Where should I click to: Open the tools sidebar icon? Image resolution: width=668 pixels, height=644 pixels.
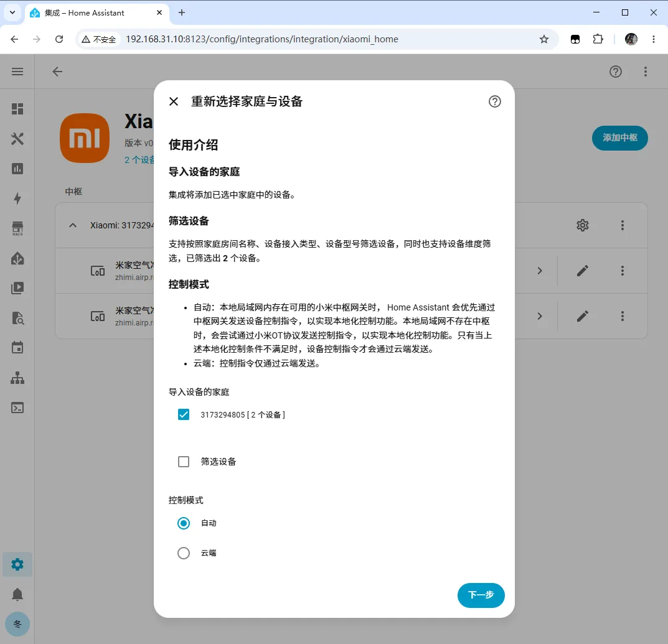pyautogui.click(x=17, y=139)
